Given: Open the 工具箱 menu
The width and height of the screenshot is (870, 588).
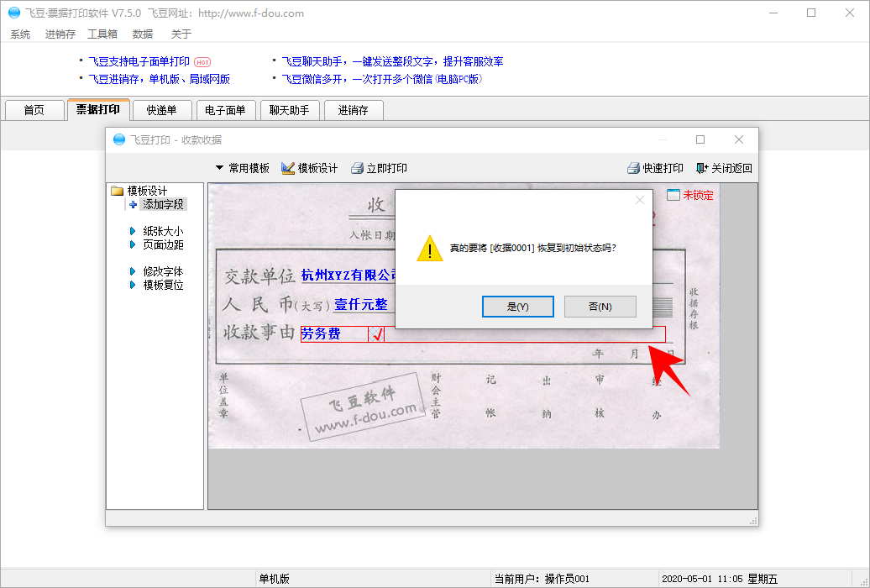Looking at the screenshot, I should click(102, 34).
